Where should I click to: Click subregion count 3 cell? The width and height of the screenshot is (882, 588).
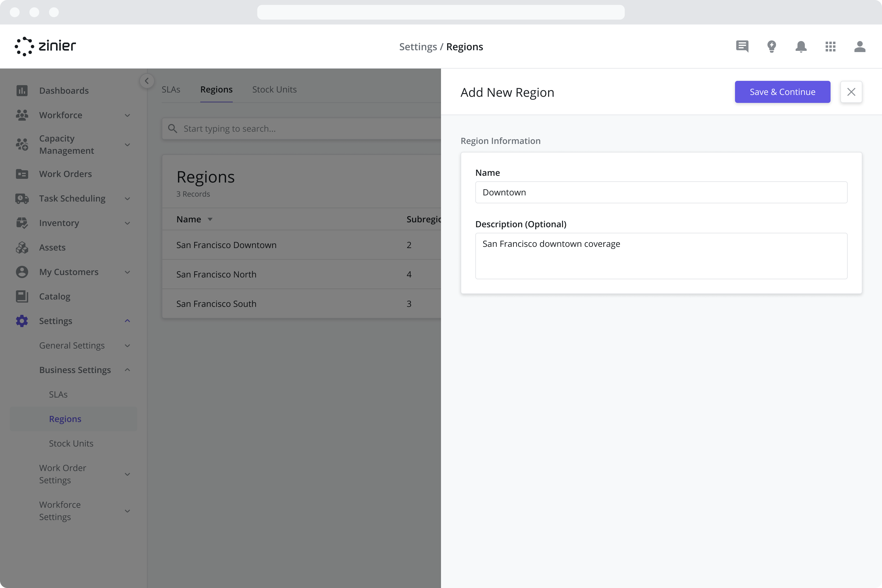(409, 304)
